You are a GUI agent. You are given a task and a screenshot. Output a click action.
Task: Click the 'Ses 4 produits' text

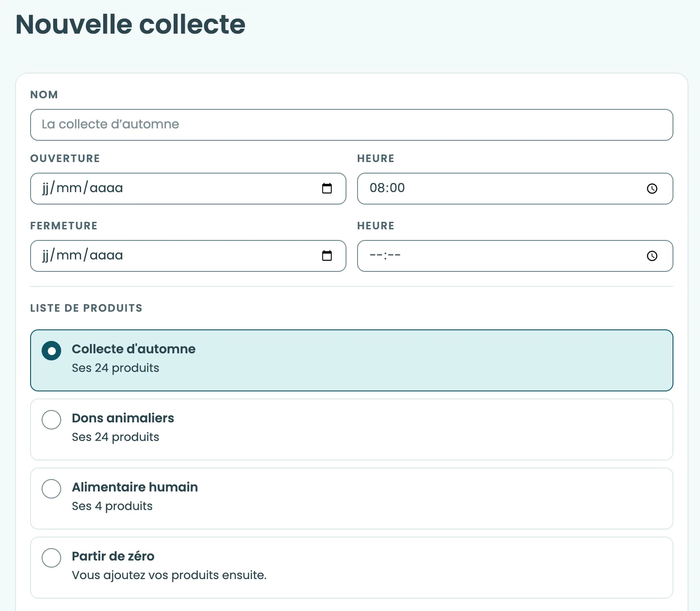(112, 506)
